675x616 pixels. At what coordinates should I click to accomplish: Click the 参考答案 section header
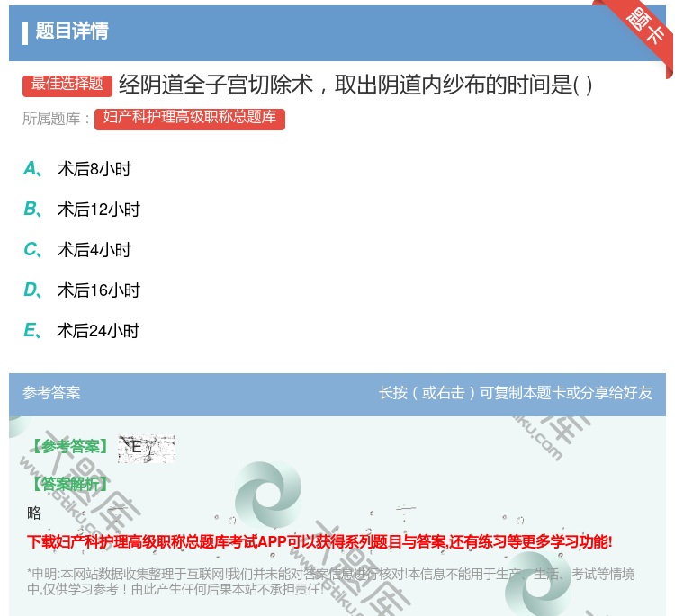(x=51, y=393)
